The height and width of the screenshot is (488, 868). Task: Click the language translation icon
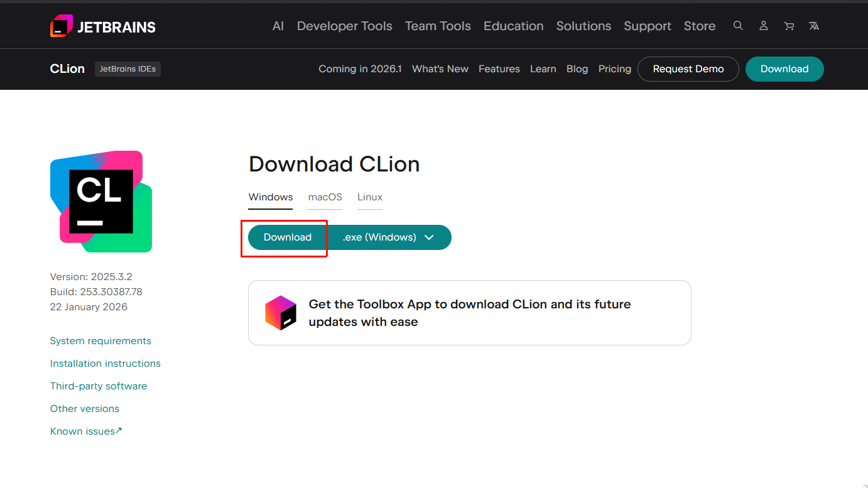point(814,26)
